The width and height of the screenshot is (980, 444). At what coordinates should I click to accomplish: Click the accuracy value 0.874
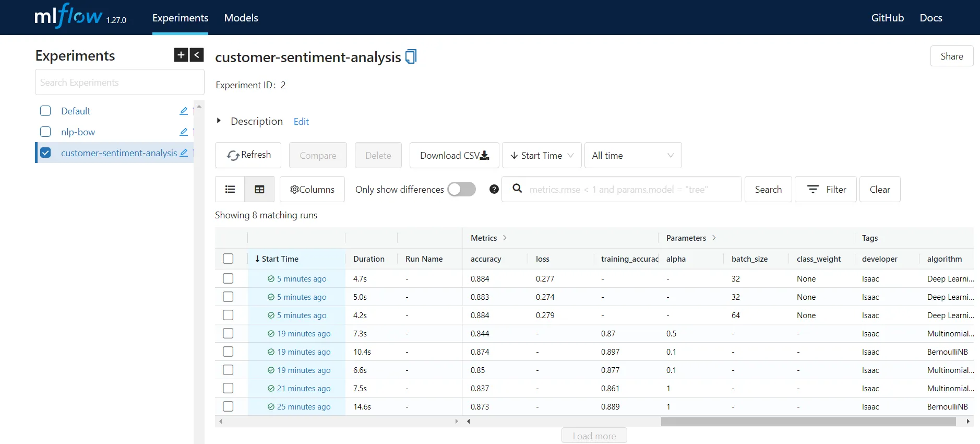pyautogui.click(x=480, y=352)
